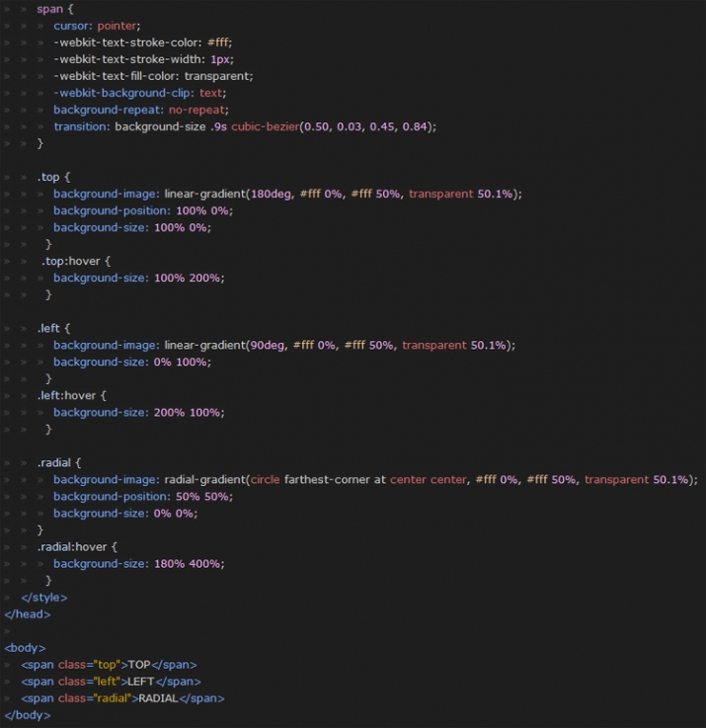
Task: Click the span class="radial" line
Action: pyautogui.click(x=122, y=698)
